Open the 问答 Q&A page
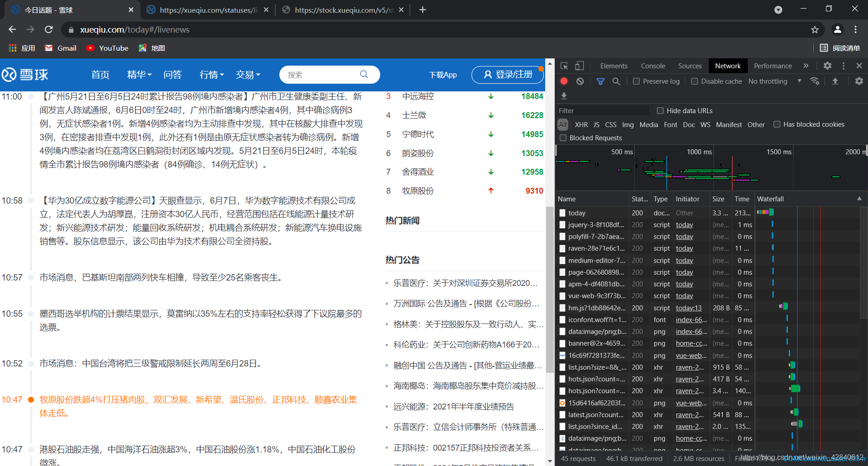The width and height of the screenshot is (868, 466). pyautogui.click(x=172, y=75)
